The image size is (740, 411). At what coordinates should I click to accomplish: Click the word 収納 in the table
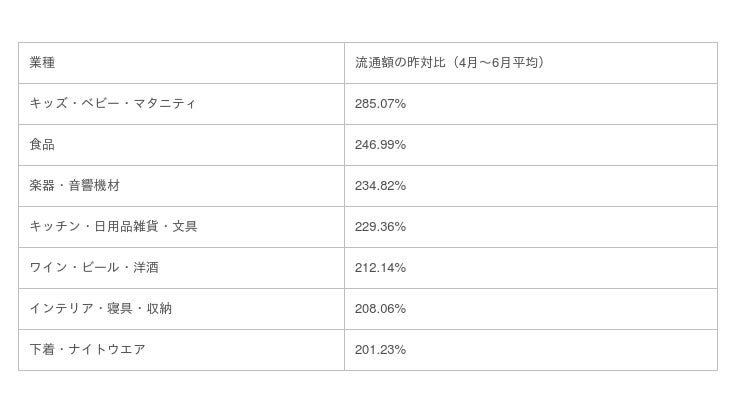[x=159, y=309]
